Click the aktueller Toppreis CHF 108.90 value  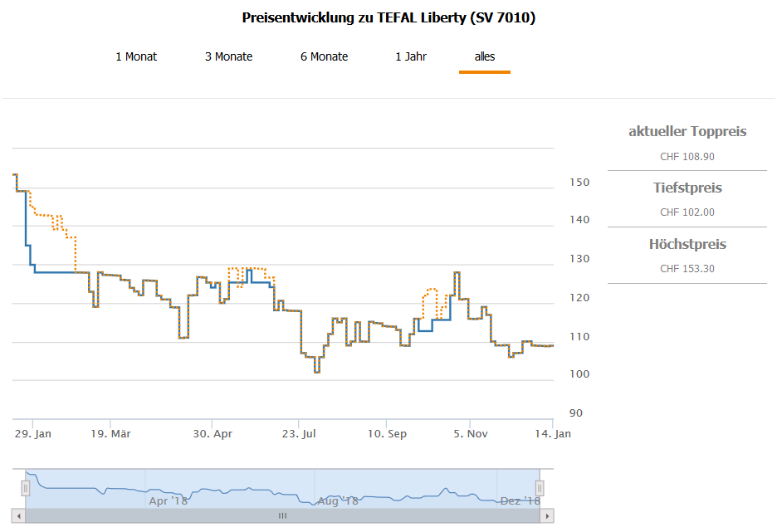pos(687,156)
